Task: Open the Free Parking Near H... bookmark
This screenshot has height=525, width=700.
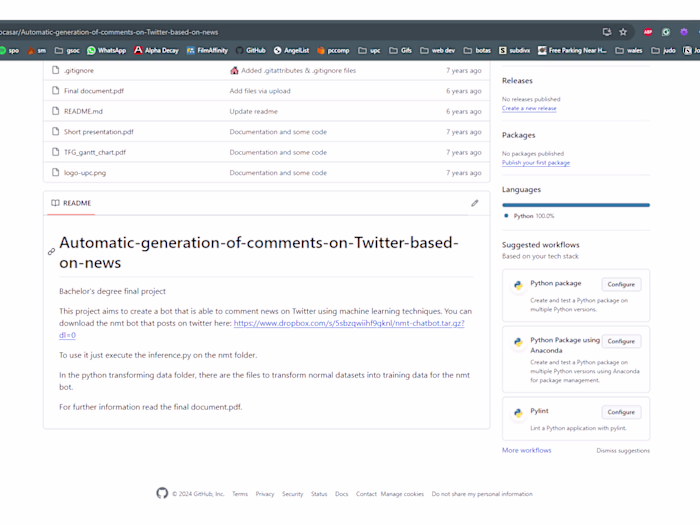Action: 572,50
